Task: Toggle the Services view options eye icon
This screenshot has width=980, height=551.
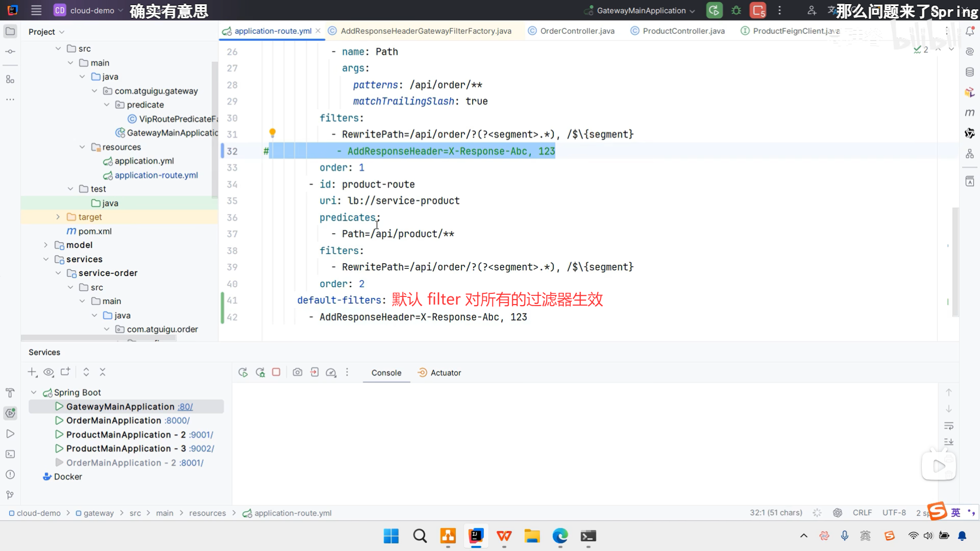Action: pyautogui.click(x=48, y=372)
